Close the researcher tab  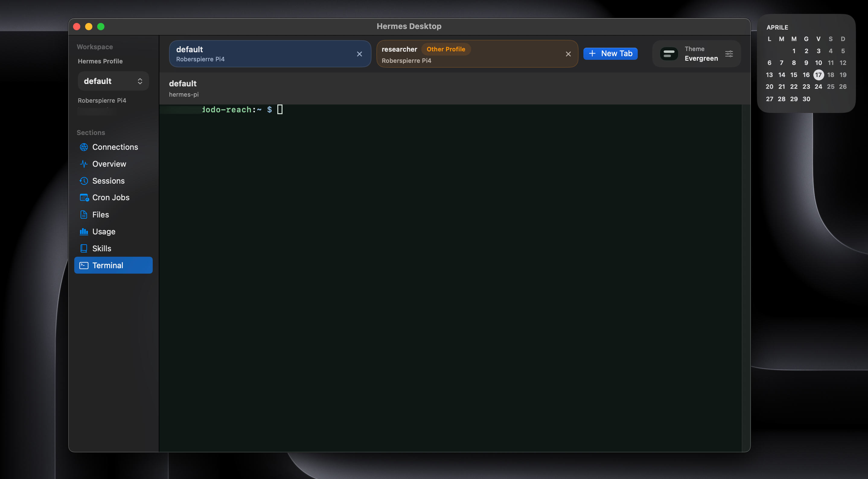pos(568,53)
